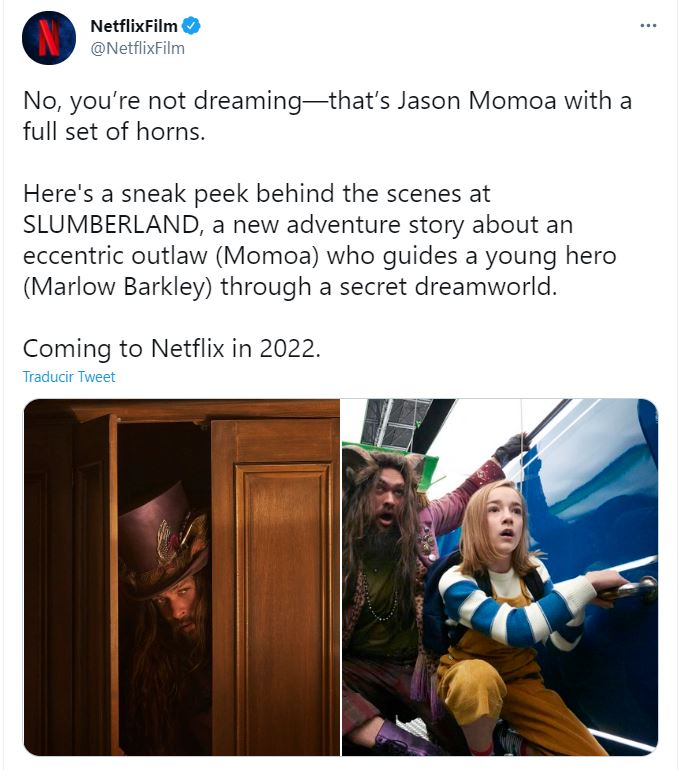Viewport: 679px width, 776px height.
Task: Open the NetflixFilm profile avatar
Action: pyautogui.click(x=48, y=38)
